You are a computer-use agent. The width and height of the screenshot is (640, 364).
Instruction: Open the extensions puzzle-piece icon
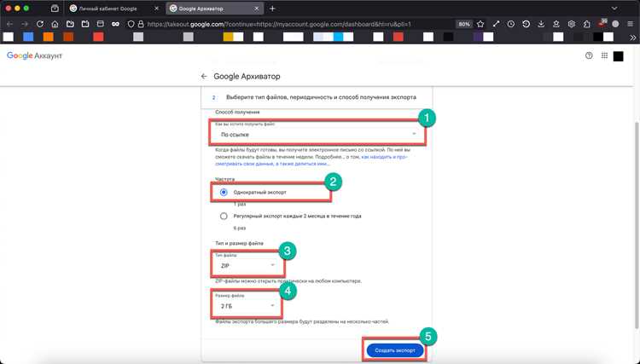click(586, 24)
